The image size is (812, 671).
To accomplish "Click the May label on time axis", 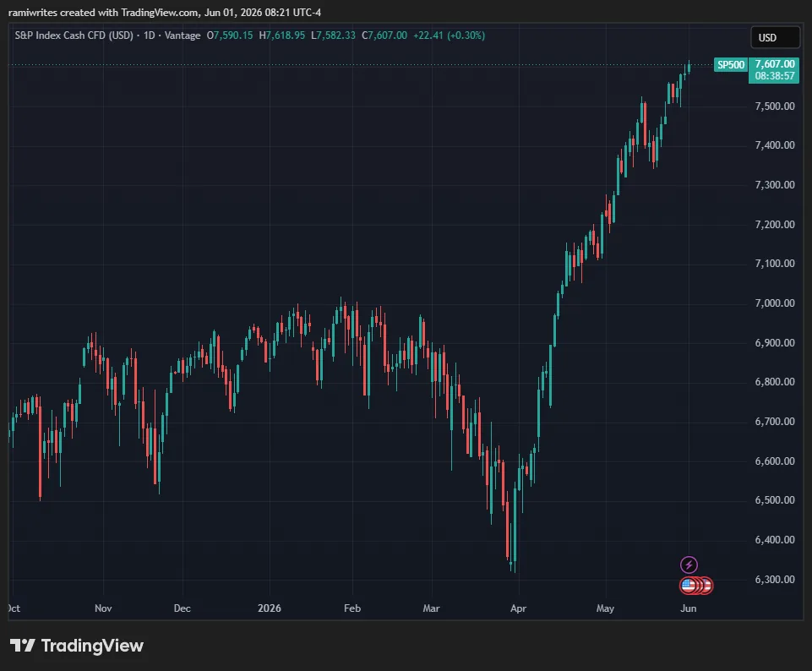I will click(605, 608).
